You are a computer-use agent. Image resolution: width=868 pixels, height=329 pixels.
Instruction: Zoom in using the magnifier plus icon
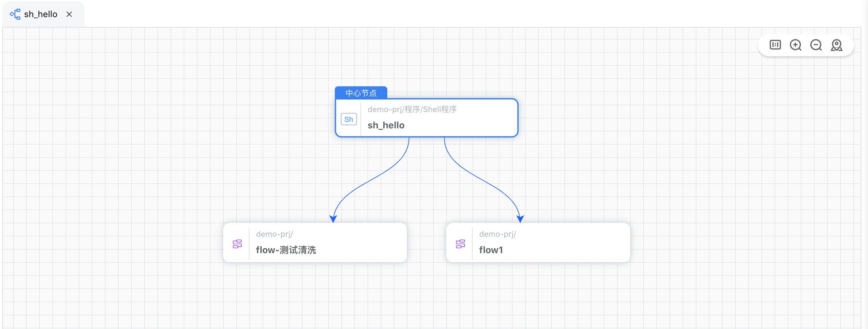pyautogui.click(x=795, y=45)
